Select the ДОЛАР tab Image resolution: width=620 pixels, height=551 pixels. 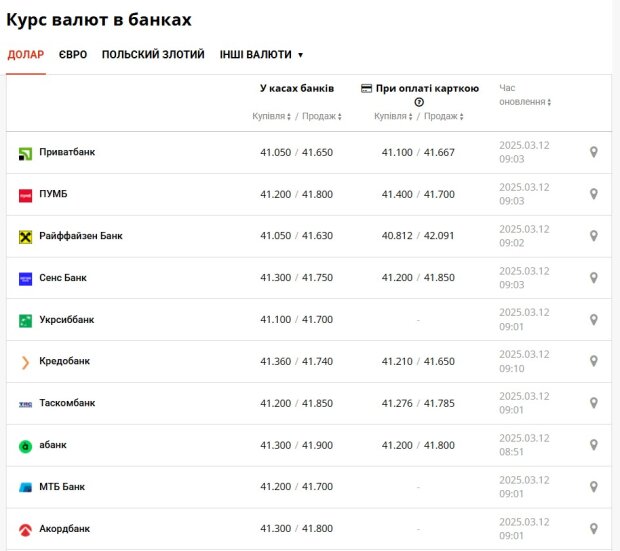coord(26,55)
